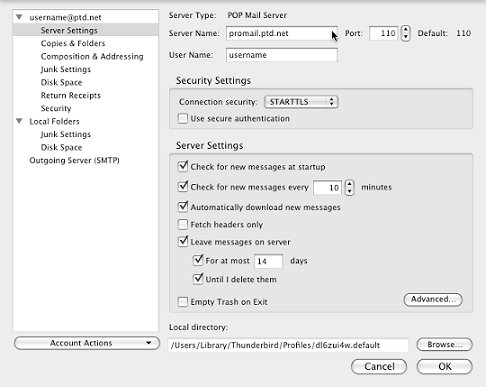Open Security settings in the sidebar
Viewport: 486px width, 387px height.
(x=56, y=108)
